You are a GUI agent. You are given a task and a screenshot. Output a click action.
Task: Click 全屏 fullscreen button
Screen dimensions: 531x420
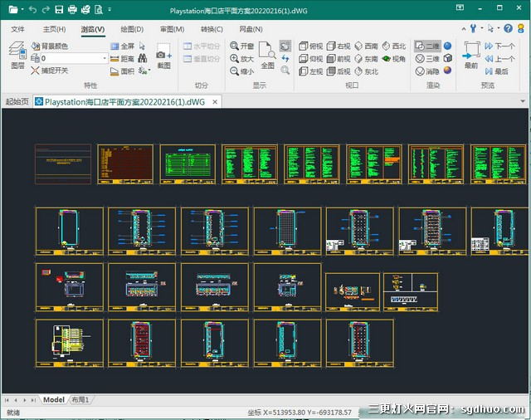124,46
